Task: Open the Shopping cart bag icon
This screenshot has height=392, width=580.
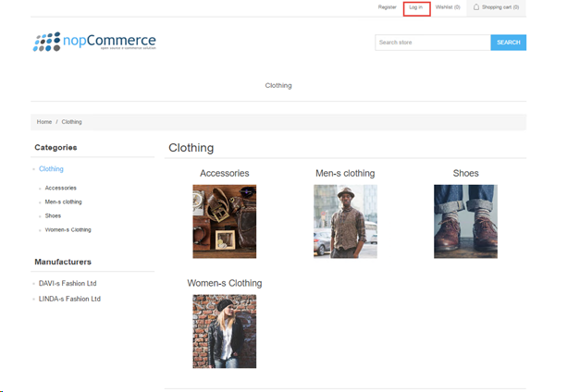Action: coord(476,7)
